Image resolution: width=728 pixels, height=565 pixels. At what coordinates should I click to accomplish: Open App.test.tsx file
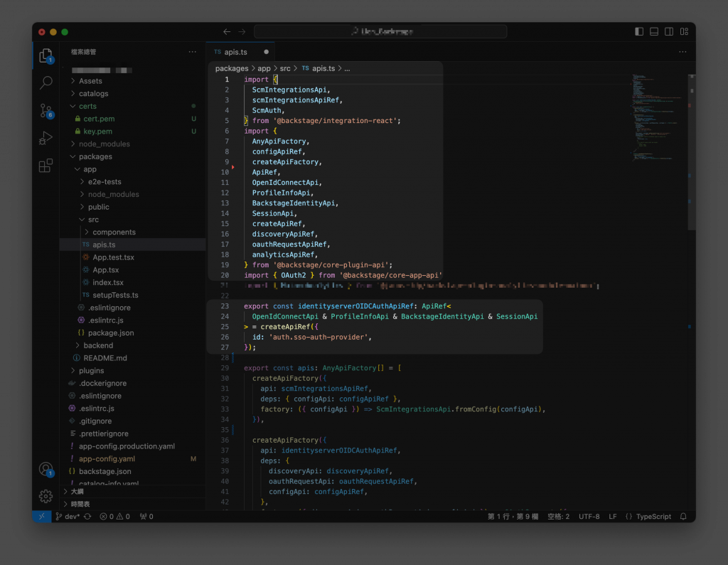pos(133,257)
